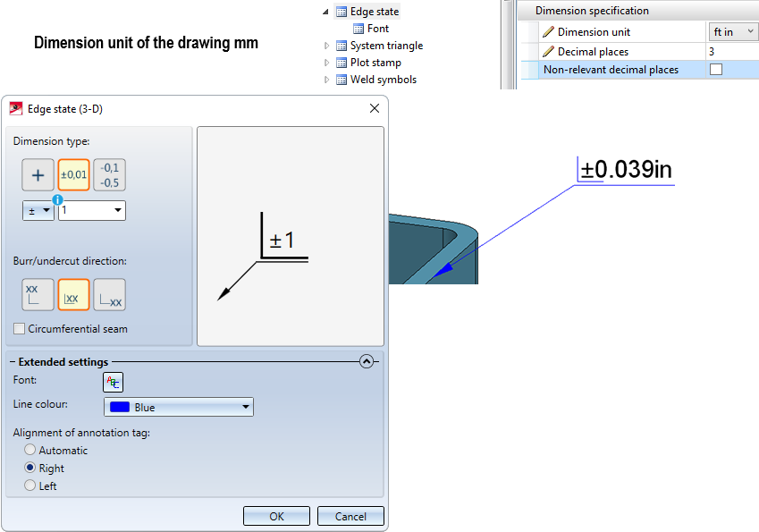Select System triangle in the tree

[386, 46]
